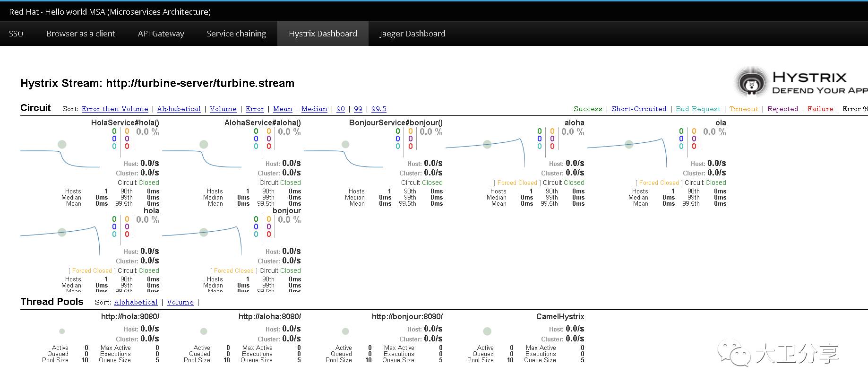Click the Timeout legend label

[x=744, y=109]
